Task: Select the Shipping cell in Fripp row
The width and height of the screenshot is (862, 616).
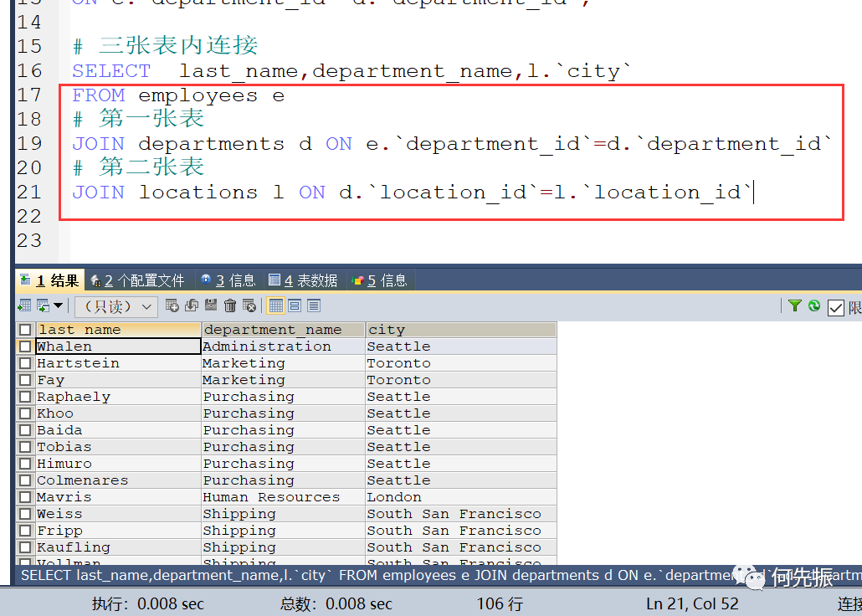Action: tap(283, 531)
